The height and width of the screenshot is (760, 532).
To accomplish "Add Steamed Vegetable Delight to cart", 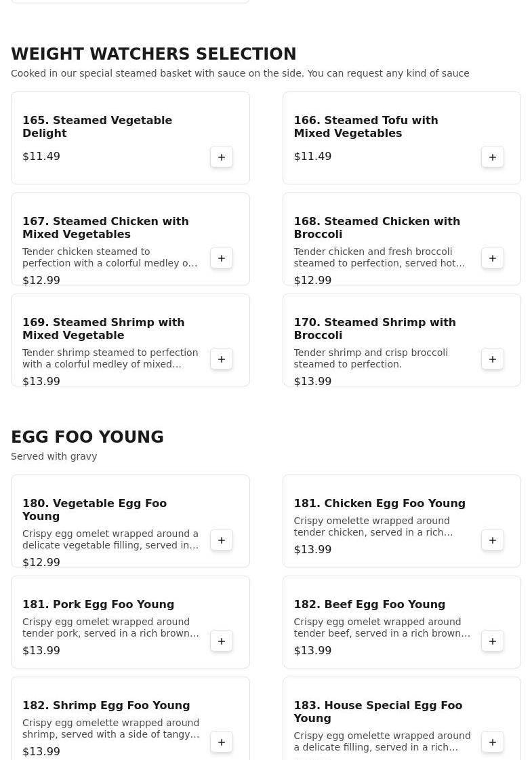I will coord(222,157).
